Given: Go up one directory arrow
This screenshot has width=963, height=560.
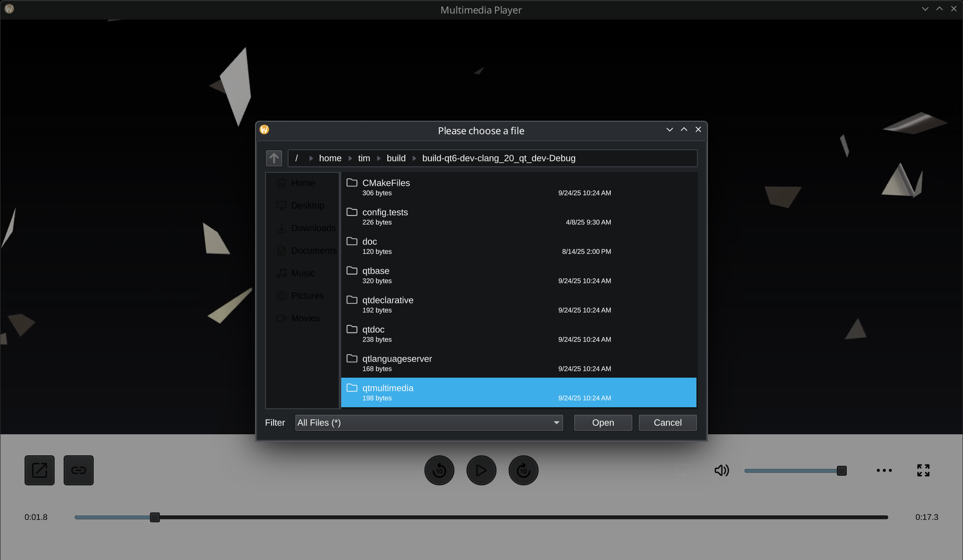Looking at the screenshot, I should 274,158.
